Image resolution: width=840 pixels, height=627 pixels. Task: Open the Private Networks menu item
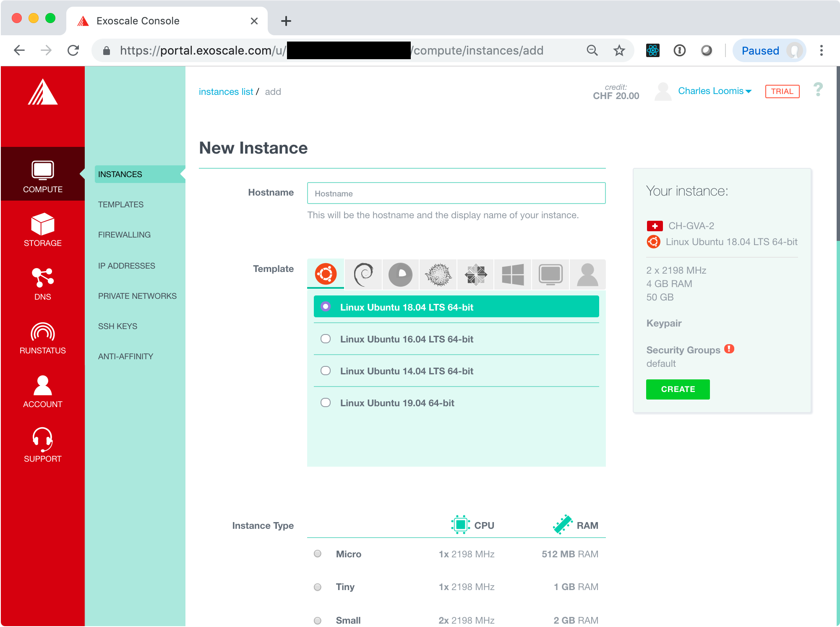[138, 296]
